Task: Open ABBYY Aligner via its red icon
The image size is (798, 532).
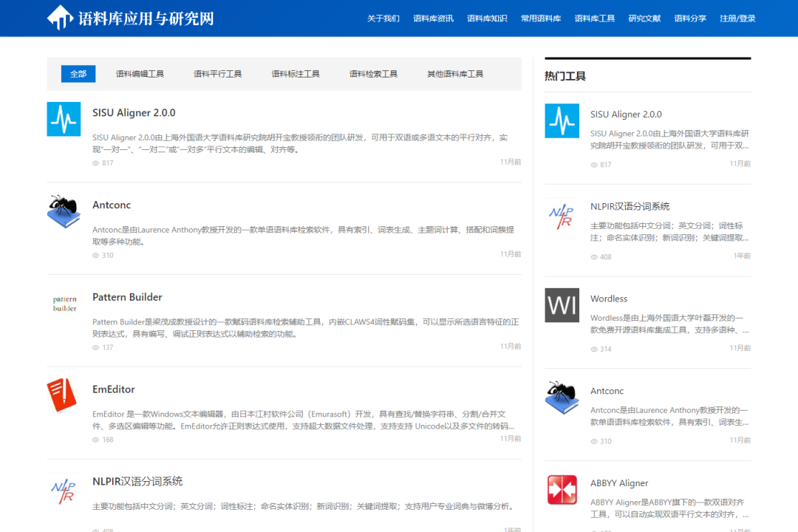Action: (x=562, y=489)
